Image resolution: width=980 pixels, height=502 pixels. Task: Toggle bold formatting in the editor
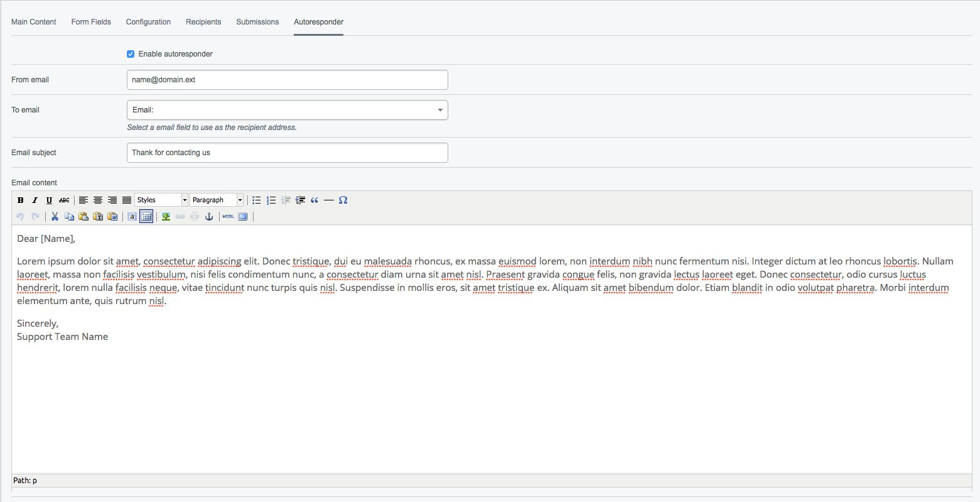click(x=21, y=200)
